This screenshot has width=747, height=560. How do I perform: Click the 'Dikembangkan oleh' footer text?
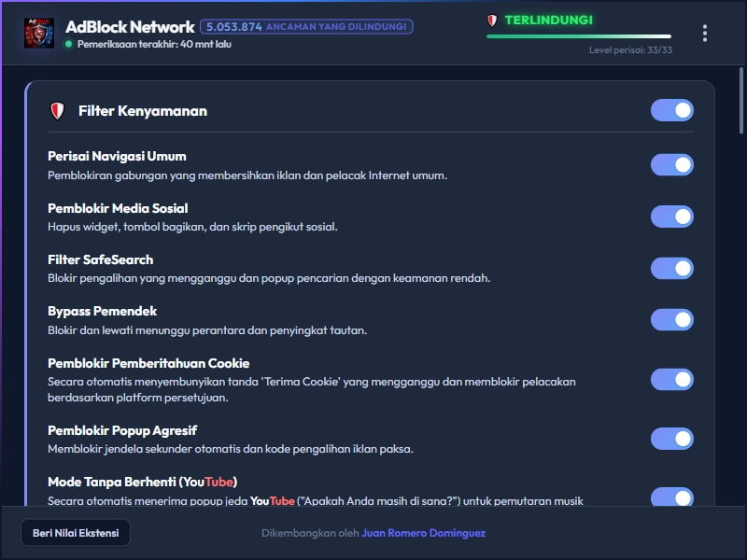point(310,533)
